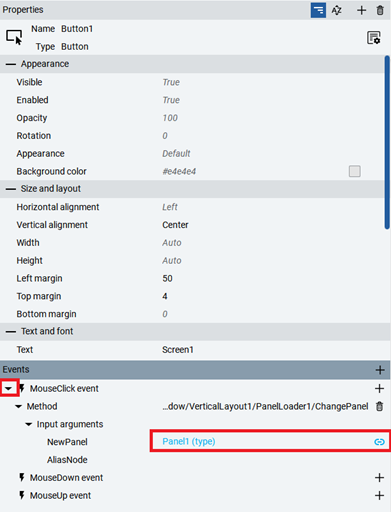Collapse the Input arguments node arrow

(x=29, y=424)
